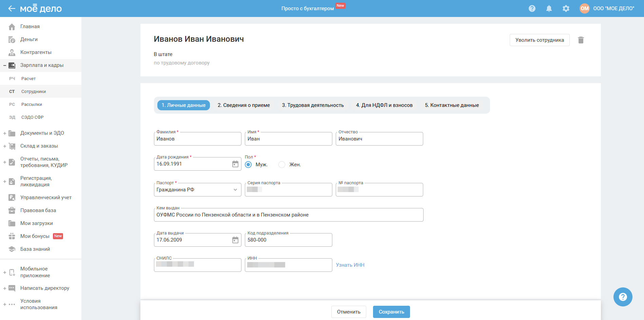644x320 pixels.
Task: Click the Кем выдан input field
Action: [x=288, y=215]
